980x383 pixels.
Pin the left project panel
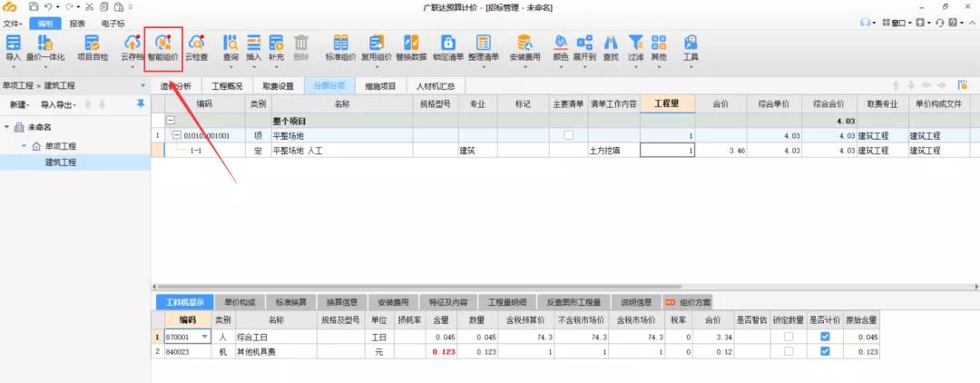(x=141, y=103)
